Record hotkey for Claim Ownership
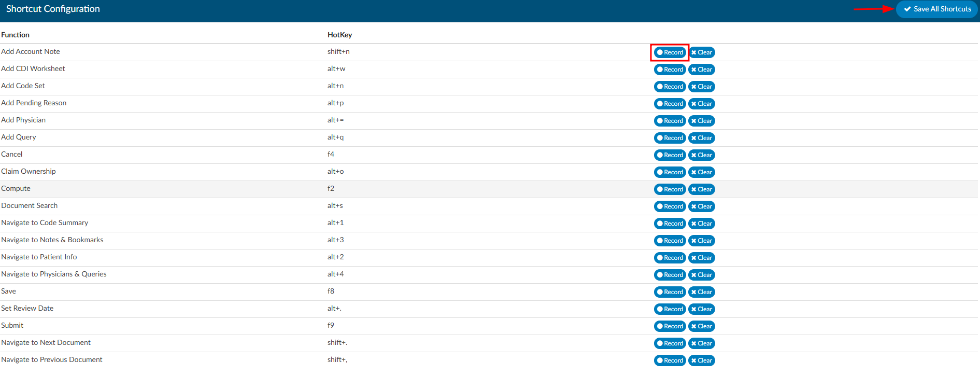This screenshot has height=375, width=980. coord(670,172)
